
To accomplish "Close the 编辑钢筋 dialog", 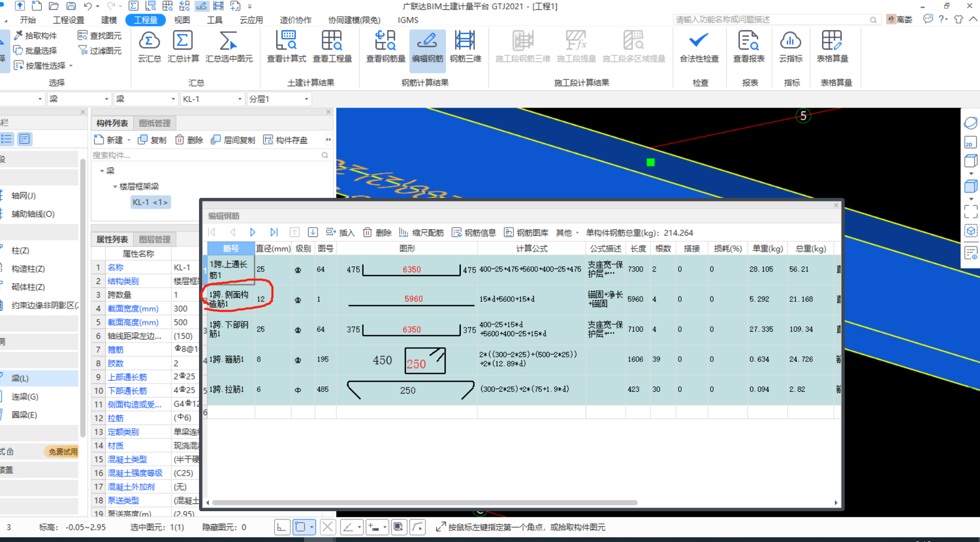I will point(836,205).
